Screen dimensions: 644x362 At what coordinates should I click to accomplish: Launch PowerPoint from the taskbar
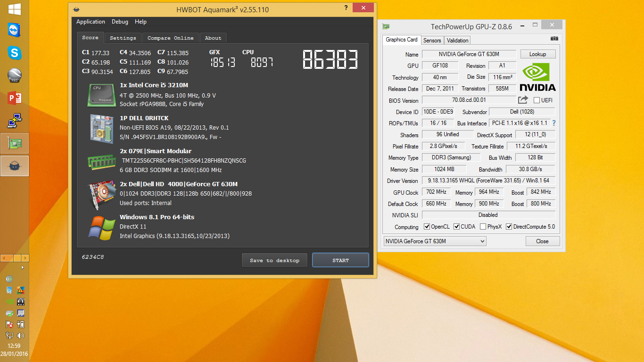[15, 98]
